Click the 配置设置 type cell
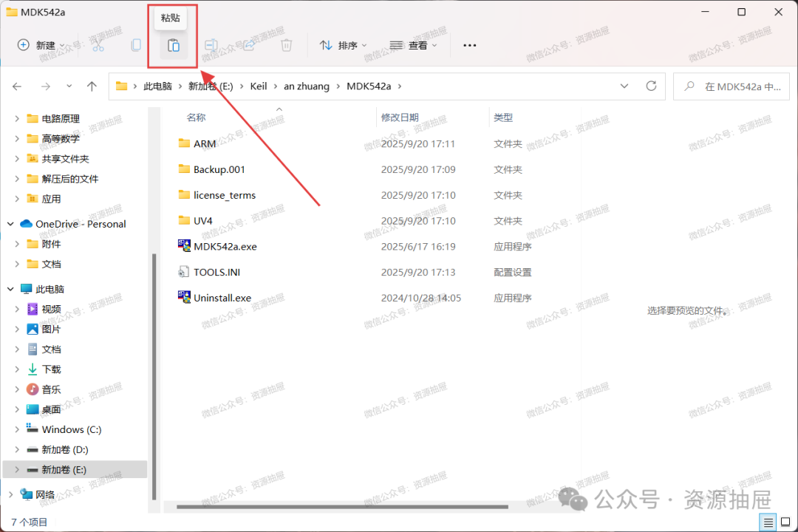Image resolution: width=798 pixels, height=532 pixels. [513, 273]
